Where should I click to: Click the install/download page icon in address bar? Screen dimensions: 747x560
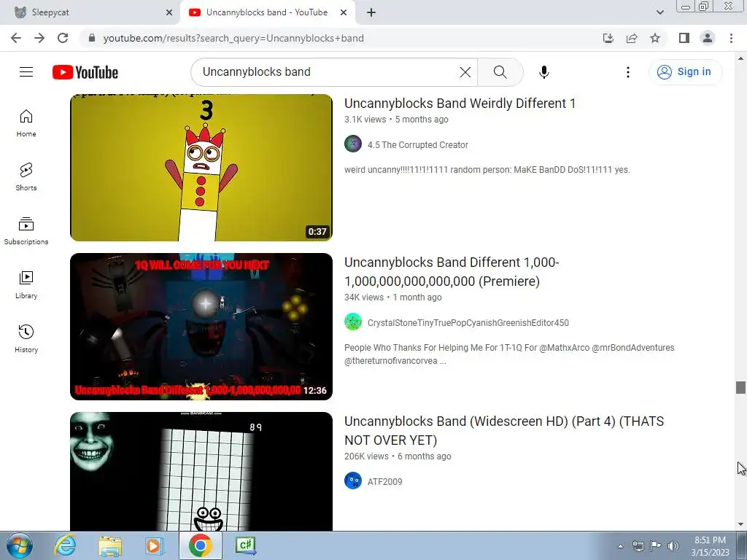608,38
